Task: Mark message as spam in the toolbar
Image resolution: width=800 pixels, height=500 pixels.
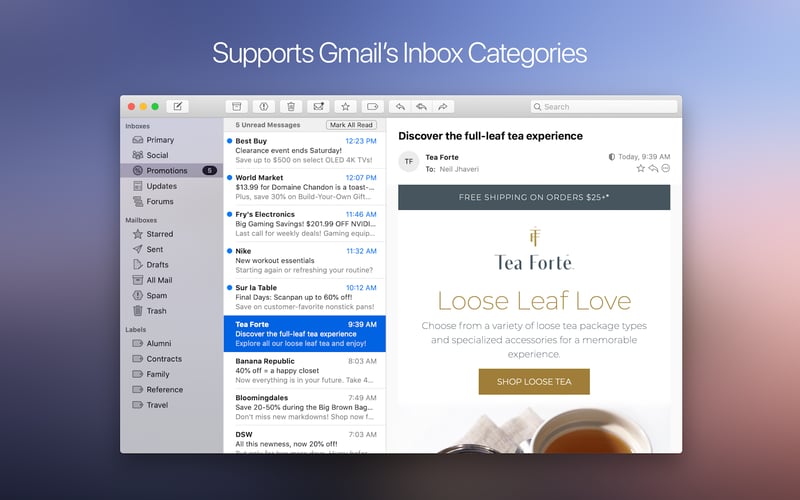Action: (x=264, y=107)
